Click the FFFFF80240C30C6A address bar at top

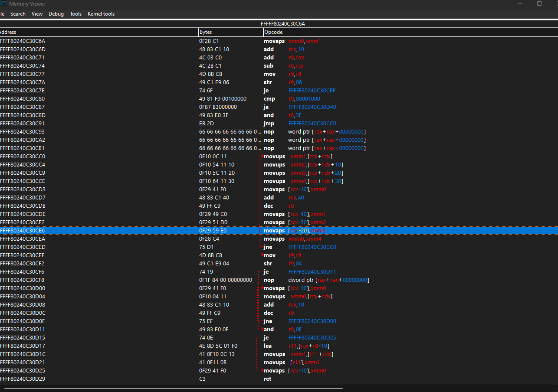279,23
